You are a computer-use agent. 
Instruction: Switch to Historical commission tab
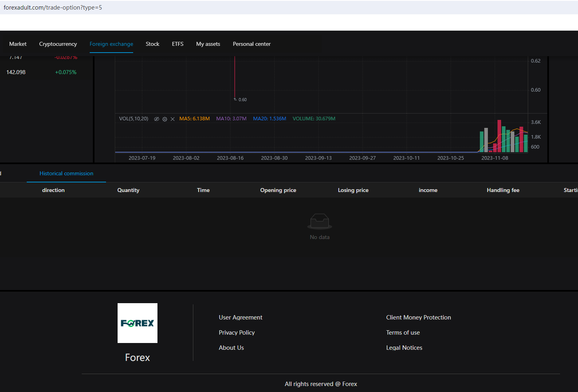coord(66,173)
